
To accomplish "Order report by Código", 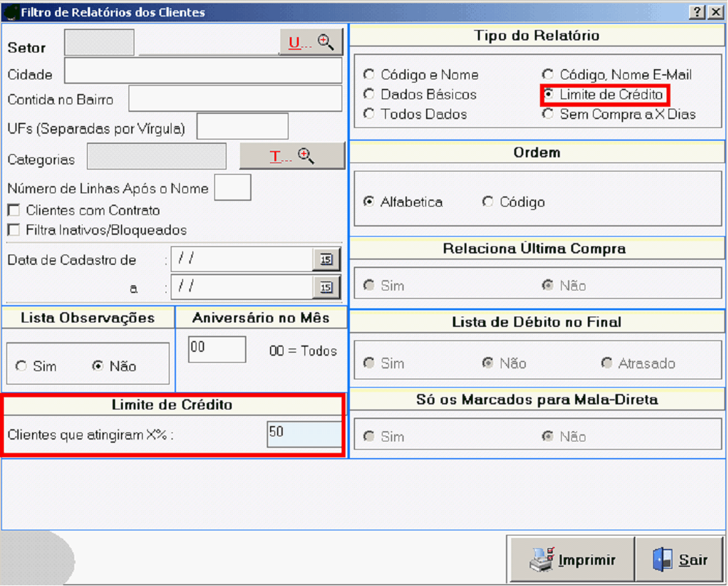I will click(488, 202).
